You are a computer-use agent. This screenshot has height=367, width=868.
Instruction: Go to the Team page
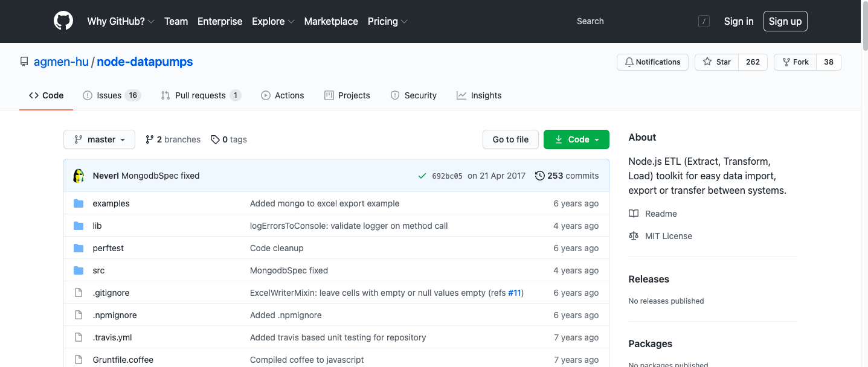tap(176, 21)
